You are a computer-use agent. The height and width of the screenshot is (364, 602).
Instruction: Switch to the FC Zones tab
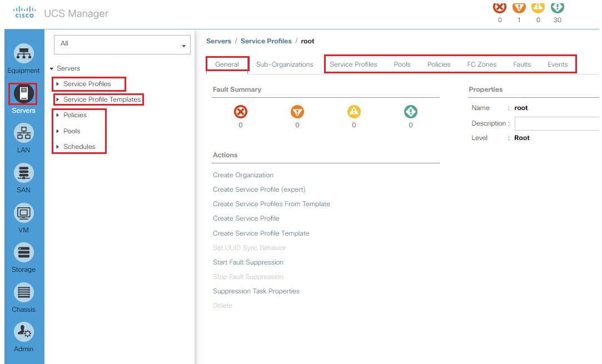(482, 64)
